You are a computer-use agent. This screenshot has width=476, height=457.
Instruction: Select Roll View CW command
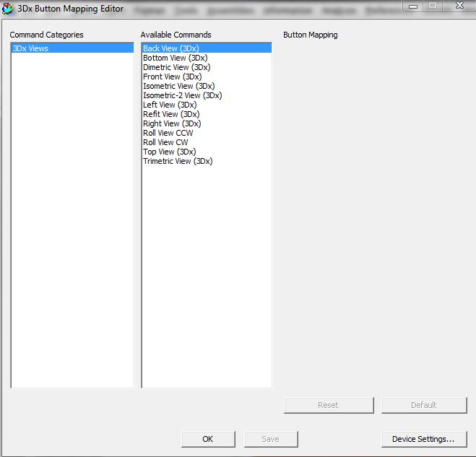tap(207, 142)
